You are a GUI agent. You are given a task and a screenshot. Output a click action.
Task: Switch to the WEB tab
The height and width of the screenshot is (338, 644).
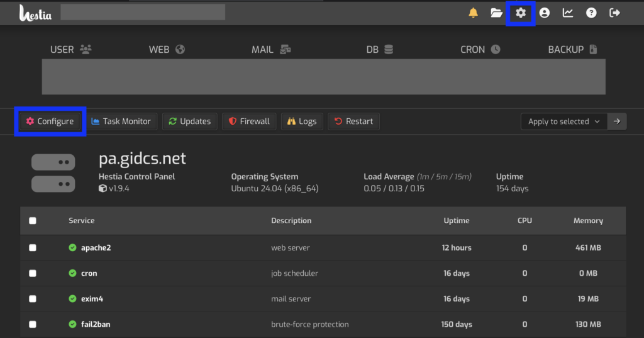click(167, 49)
